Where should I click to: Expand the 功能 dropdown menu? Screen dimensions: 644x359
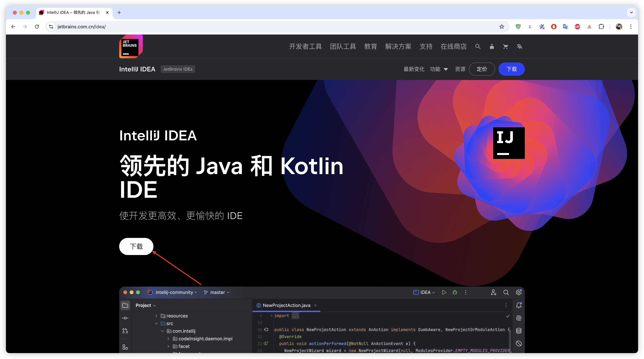click(439, 69)
